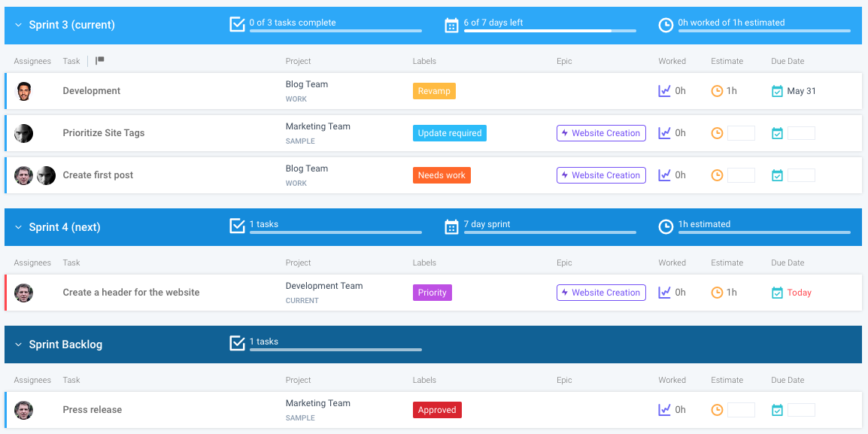Click the Update required label
868x434 pixels.
tap(450, 133)
